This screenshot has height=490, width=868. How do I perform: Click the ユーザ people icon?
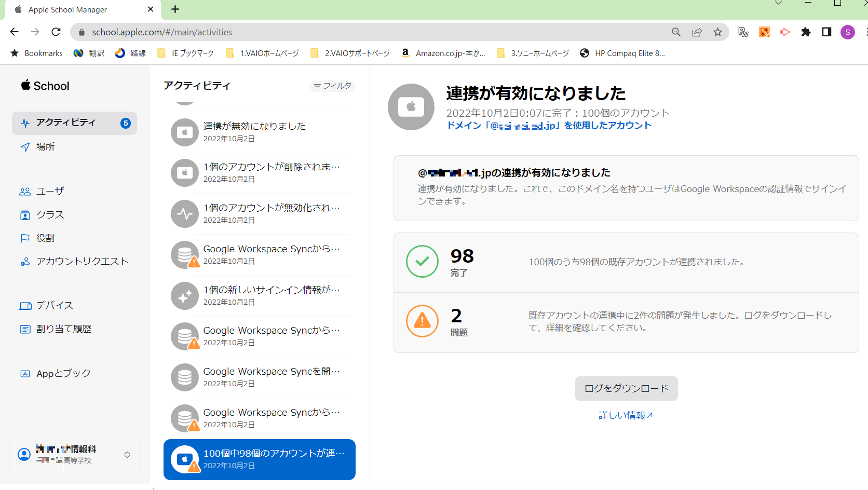coord(25,192)
